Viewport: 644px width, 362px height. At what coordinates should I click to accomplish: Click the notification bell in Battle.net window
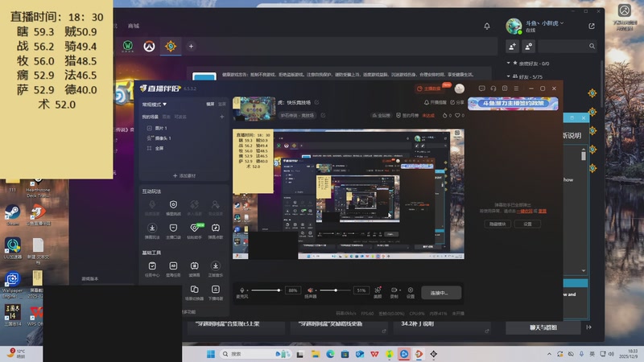487,27
